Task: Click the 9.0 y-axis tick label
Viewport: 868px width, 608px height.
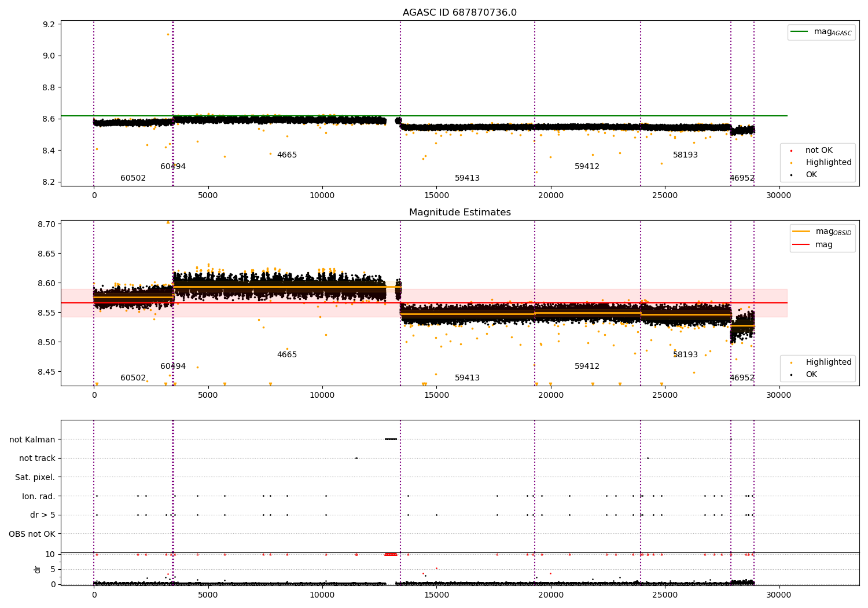Action: [x=49, y=56]
